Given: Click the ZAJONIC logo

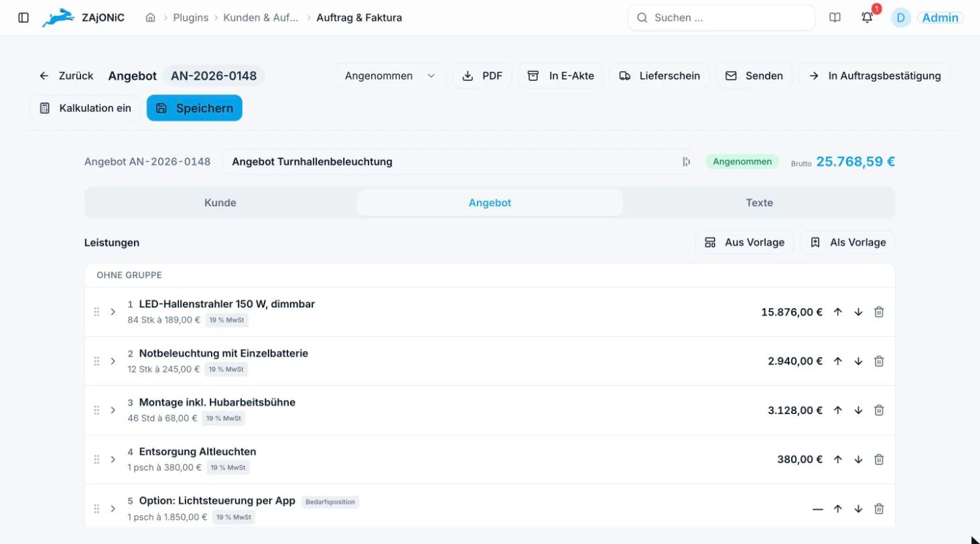Looking at the screenshot, I should (x=83, y=18).
